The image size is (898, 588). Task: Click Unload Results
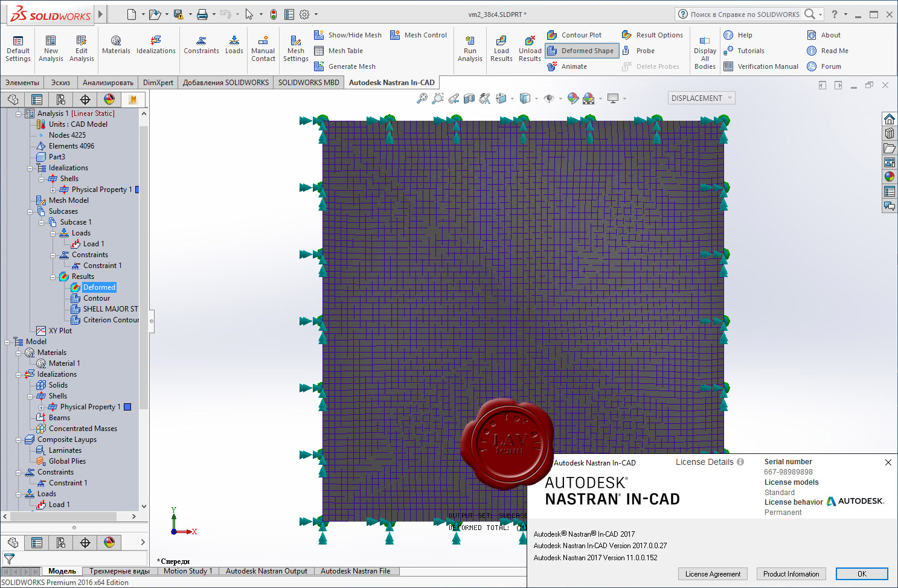click(x=530, y=49)
